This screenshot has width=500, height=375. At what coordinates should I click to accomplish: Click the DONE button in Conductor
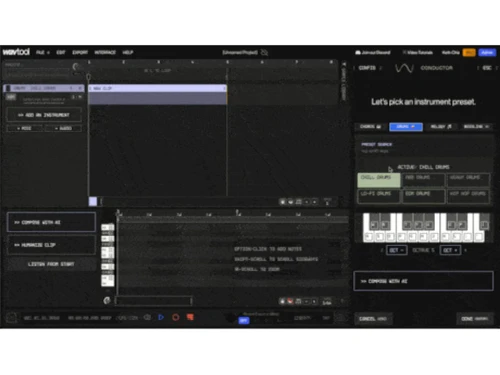click(474, 319)
